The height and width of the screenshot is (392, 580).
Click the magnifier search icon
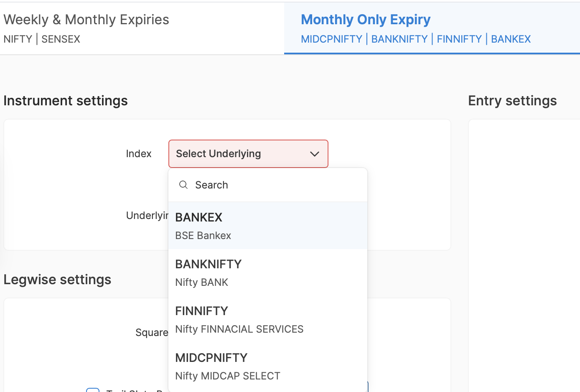[x=183, y=185]
